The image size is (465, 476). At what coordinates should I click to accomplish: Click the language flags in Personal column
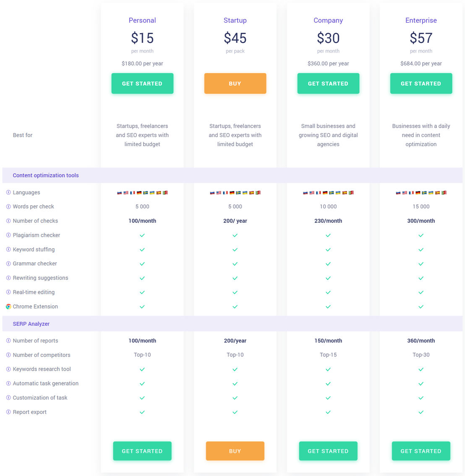point(142,193)
